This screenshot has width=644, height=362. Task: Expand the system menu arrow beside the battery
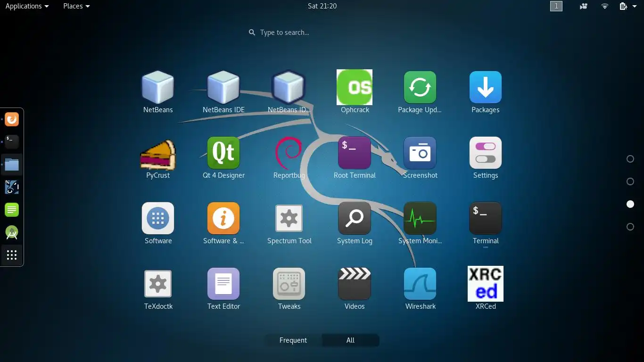[x=635, y=6]
